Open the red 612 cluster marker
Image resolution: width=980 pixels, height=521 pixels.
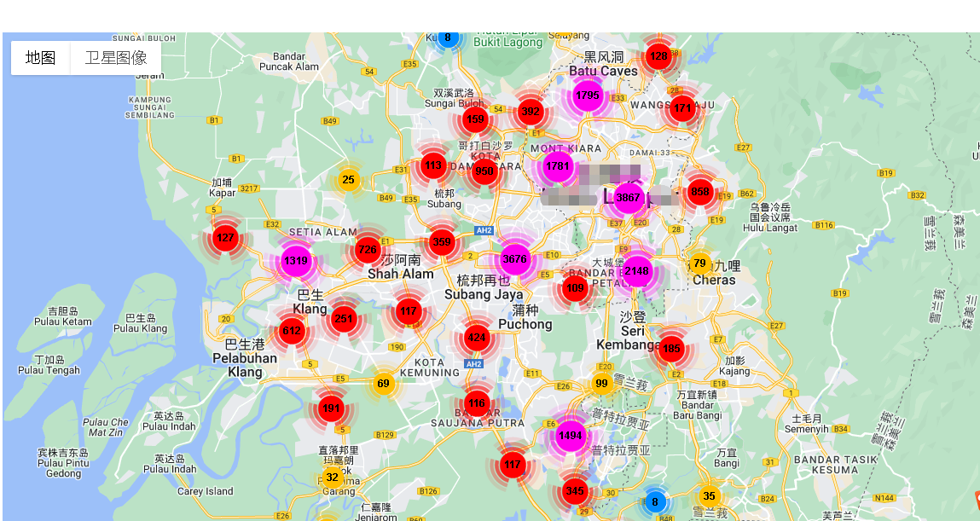click(x=292, y=331)
